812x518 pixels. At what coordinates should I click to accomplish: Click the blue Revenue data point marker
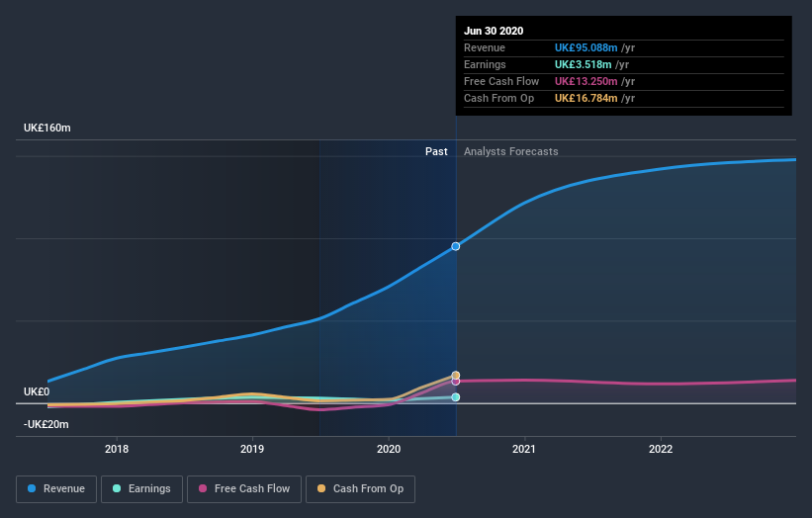pos(456,246)
